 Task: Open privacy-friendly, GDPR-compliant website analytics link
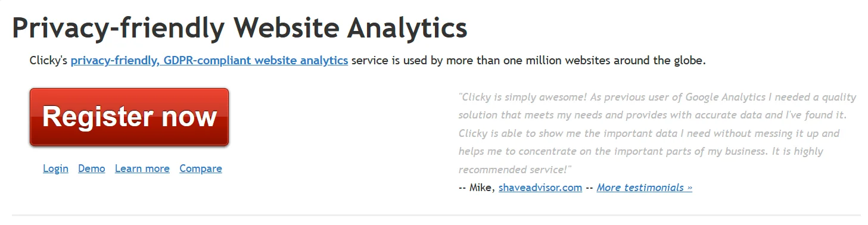[209, 61]
